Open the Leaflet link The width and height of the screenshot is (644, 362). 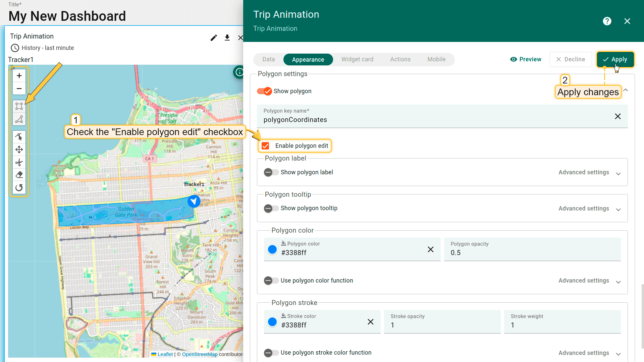pos(165,354)
